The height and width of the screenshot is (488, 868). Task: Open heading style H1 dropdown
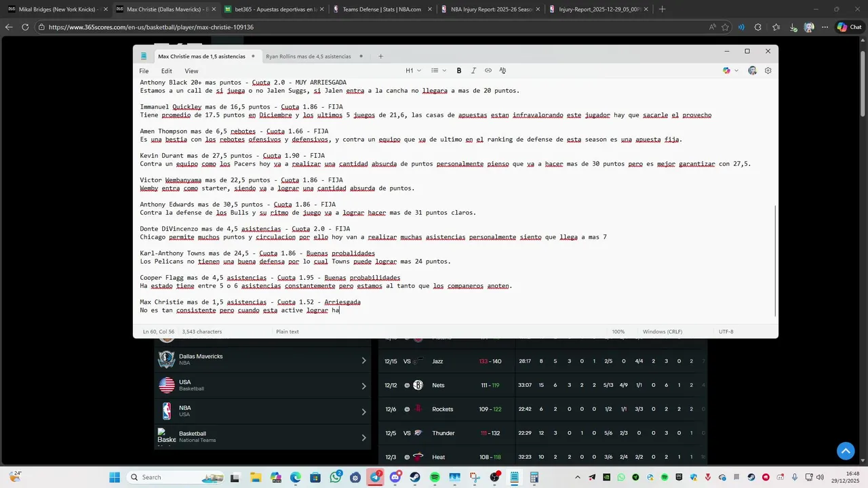tap(413, 70)
